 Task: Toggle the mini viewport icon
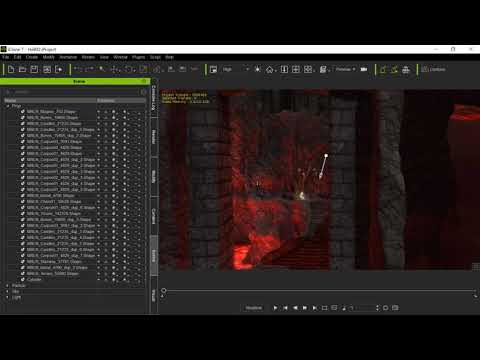pos(213,69)
